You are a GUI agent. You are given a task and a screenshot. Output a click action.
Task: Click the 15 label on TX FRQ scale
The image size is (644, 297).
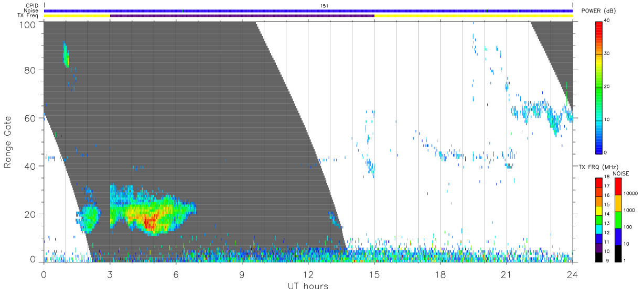coord(607,205)
